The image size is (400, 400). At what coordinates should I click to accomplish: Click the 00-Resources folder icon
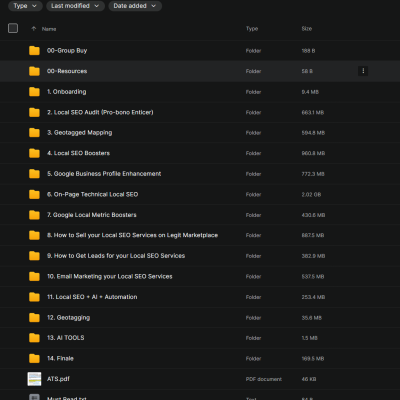34,71
